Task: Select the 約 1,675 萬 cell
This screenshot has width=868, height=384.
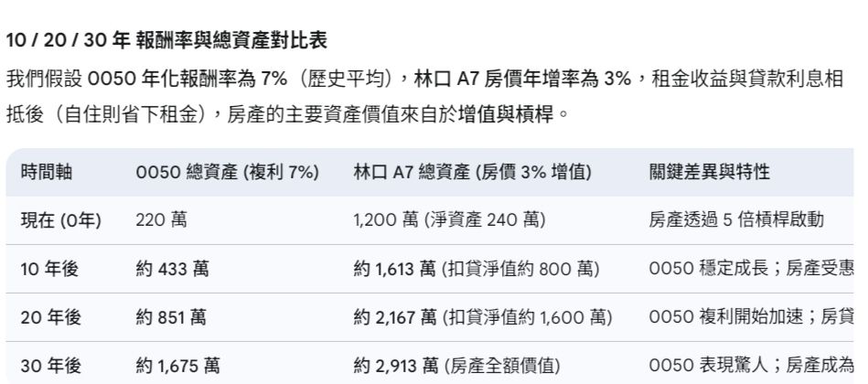Action: pyautogui.click(x=177, y=365)
